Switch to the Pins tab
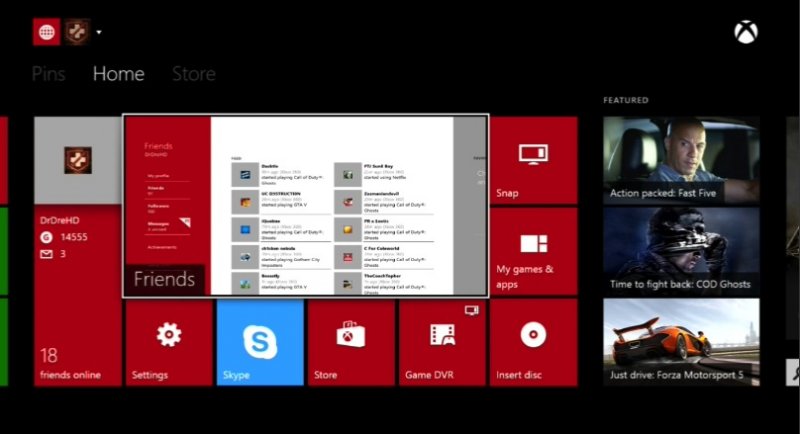The height and width of the screenshot is (434, 800). coord(48,74)
